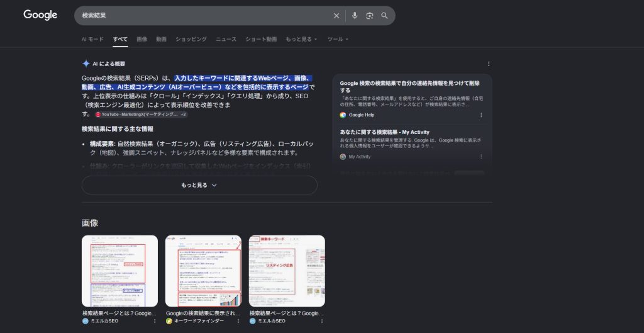The height and width of the screenshot is (333, 644).
Task: Open second image thumbnail with bar chart
Action: coord(203,271)
